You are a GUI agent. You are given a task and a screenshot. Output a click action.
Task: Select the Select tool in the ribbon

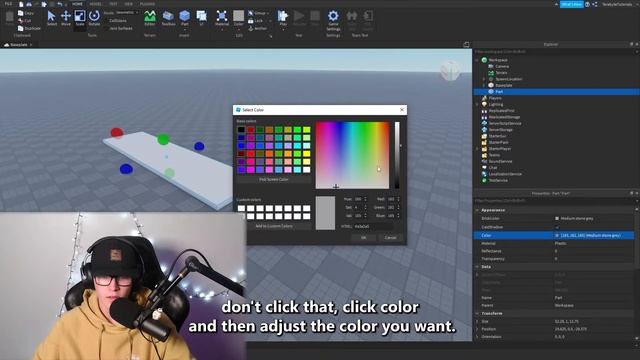point(51,18)
